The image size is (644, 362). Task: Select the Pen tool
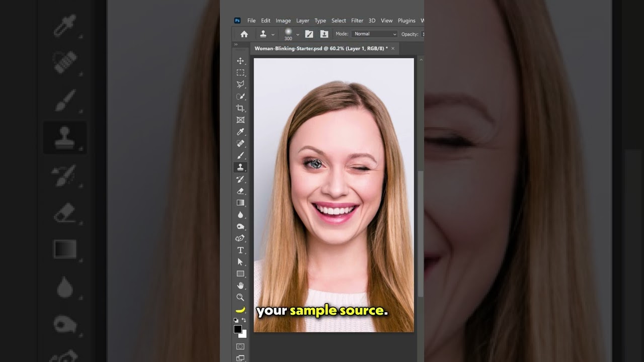pyautogui.click(x=240, y=238)
